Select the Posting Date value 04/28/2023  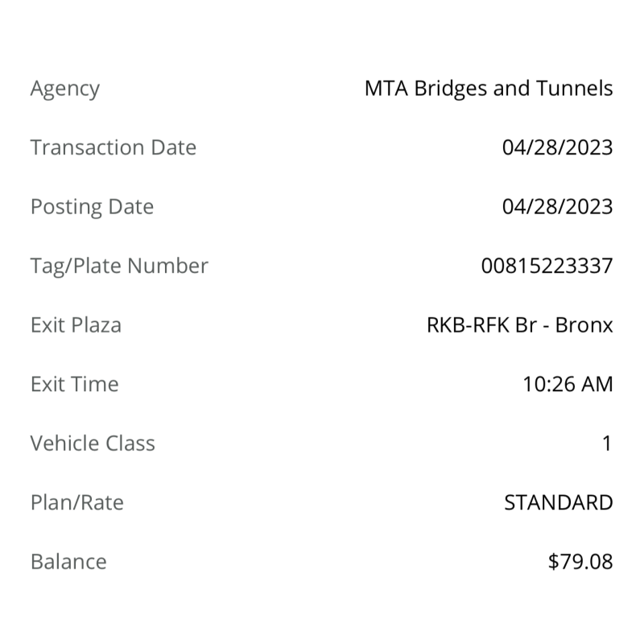pos(557,207)
